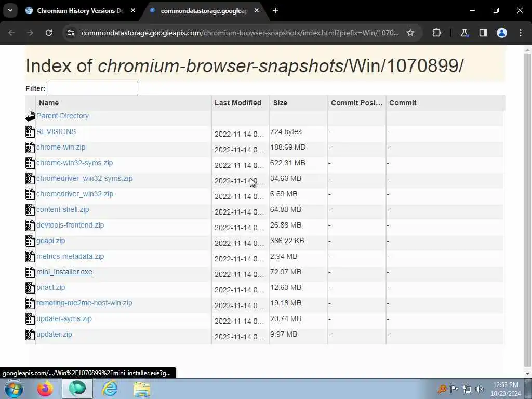Focus the Filter text box
This screenshot has height=399, width=532.
click(x=92, y=88)
